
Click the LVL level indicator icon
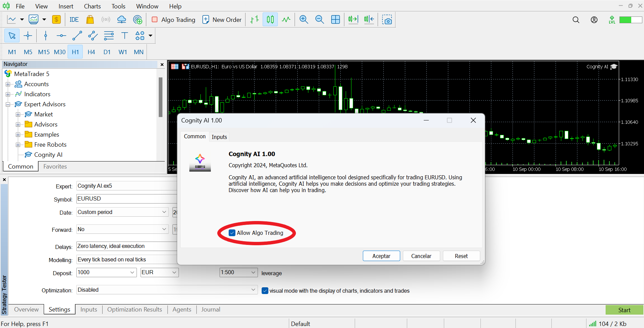coord(612,20)
